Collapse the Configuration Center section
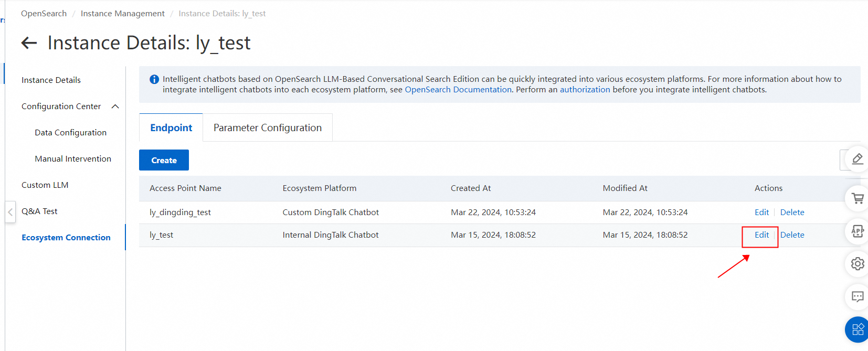The height and width of the screenshot is (351, 868). [x=115, y=107]
